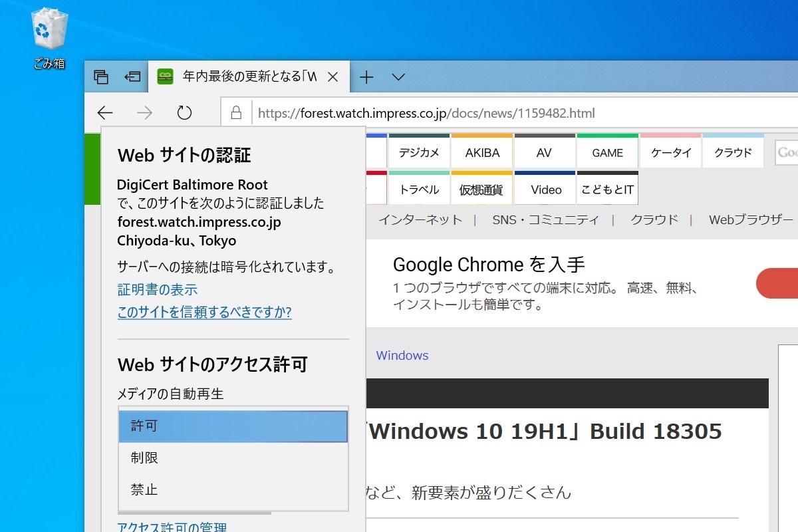Open a new tab with the plus icon

click(366, 77)
